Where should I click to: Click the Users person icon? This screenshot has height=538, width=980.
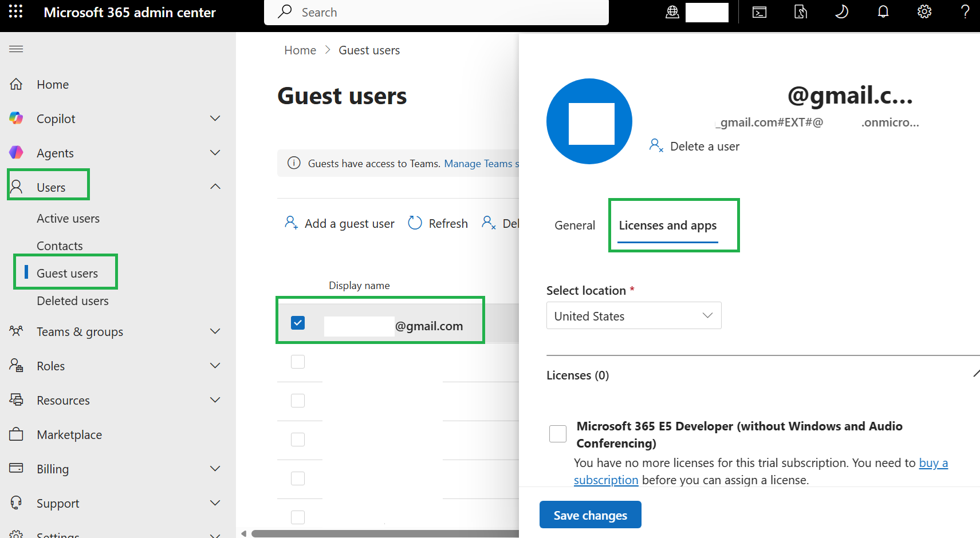(16, 187)
